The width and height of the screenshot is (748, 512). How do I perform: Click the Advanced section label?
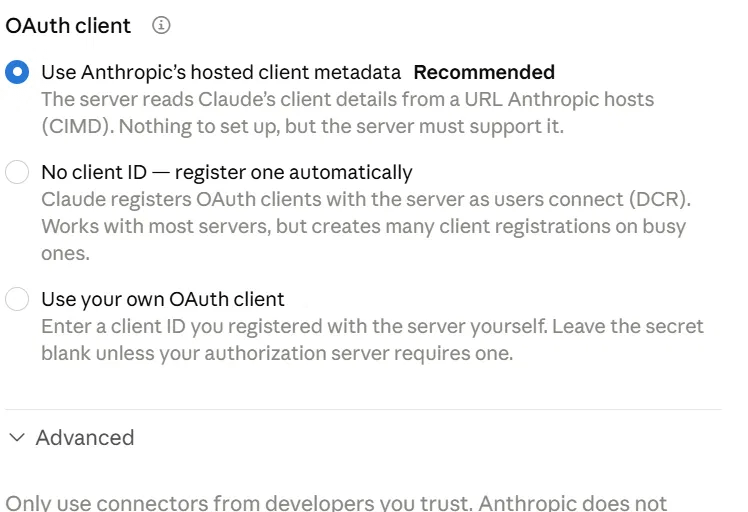click(x=85, y=438)
